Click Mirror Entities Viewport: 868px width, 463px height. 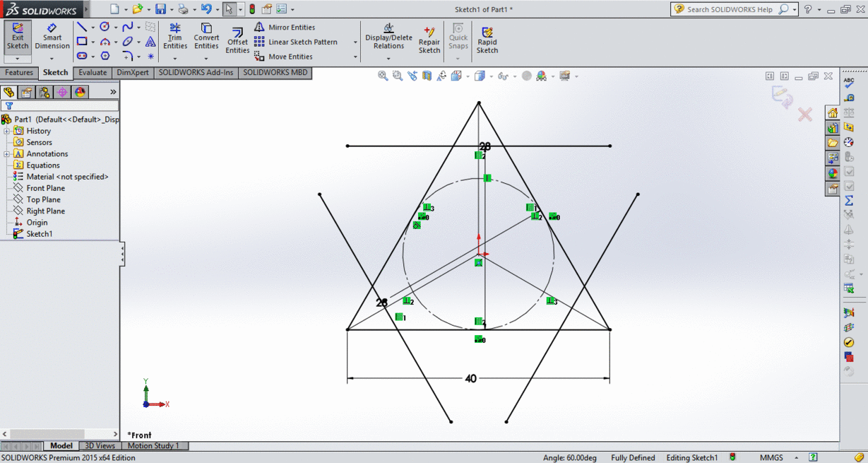pyautogui.click(x=285, y=27)
